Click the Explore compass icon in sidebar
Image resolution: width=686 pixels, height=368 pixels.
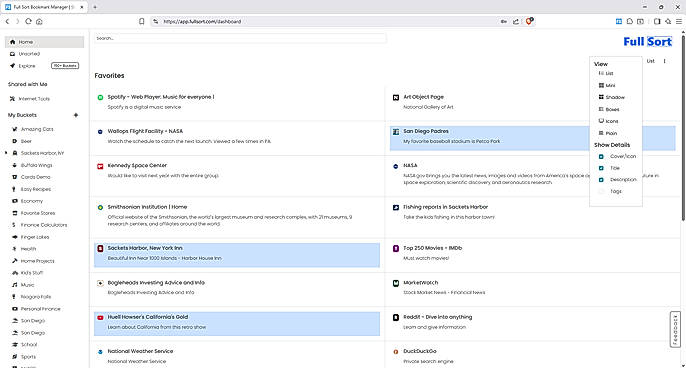pyautogui.click(x=12, y=66)
